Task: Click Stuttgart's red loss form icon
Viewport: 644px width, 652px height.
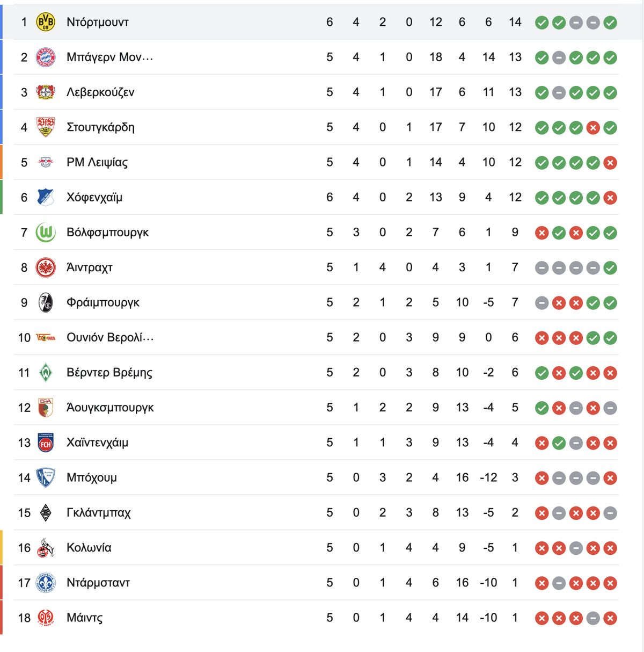Action: pos(593,128)
